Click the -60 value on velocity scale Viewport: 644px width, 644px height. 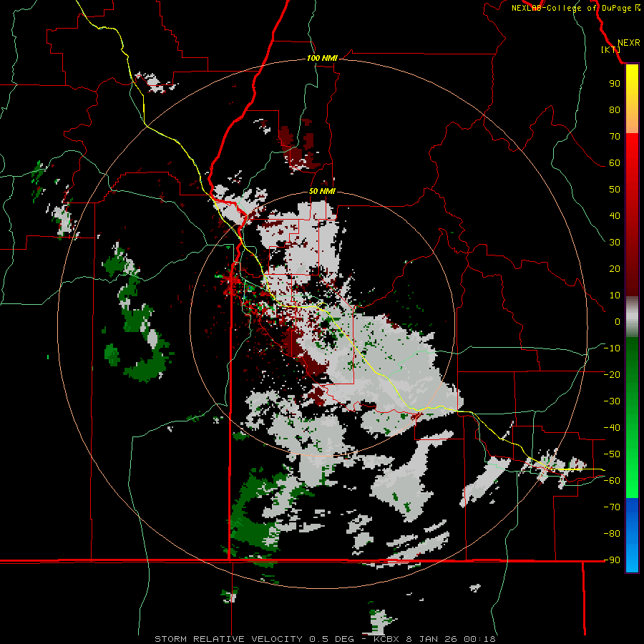coord(612,481)
